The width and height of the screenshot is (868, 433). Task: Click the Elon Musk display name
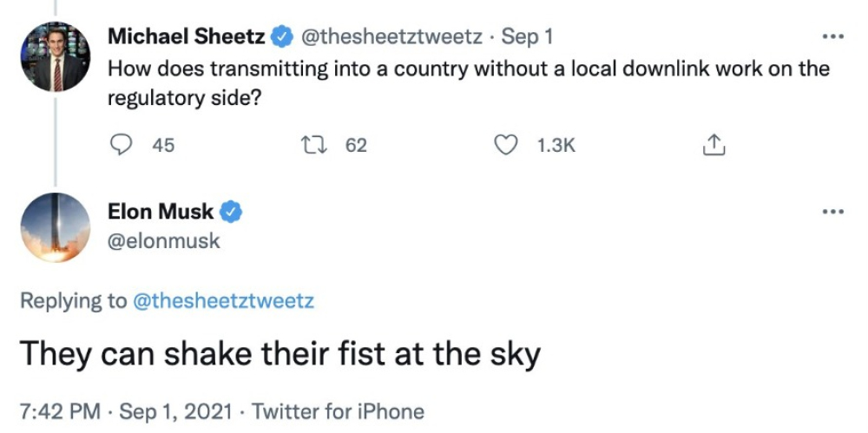click(161, 212)
